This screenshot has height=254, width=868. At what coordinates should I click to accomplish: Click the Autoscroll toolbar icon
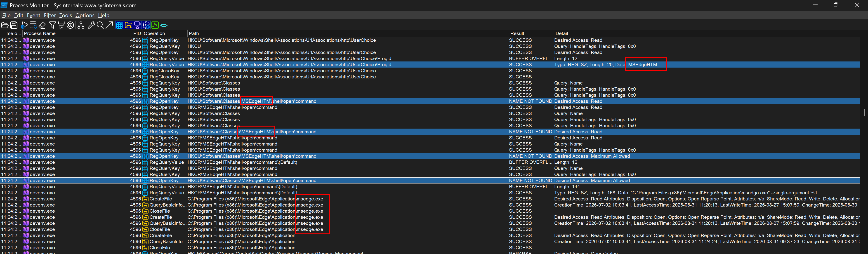point(33,25)
